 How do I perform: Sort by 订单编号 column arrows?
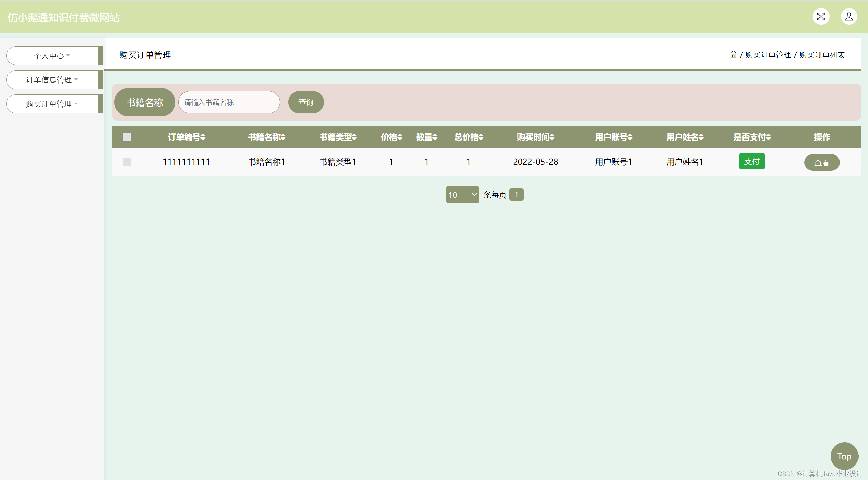pyautogui.click(x=203, y=137)
